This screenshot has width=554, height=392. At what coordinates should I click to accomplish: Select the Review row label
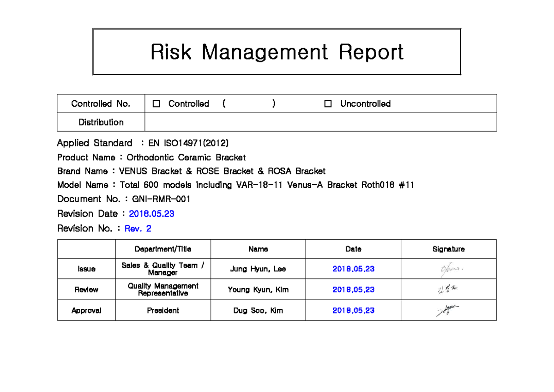point(86,289)
